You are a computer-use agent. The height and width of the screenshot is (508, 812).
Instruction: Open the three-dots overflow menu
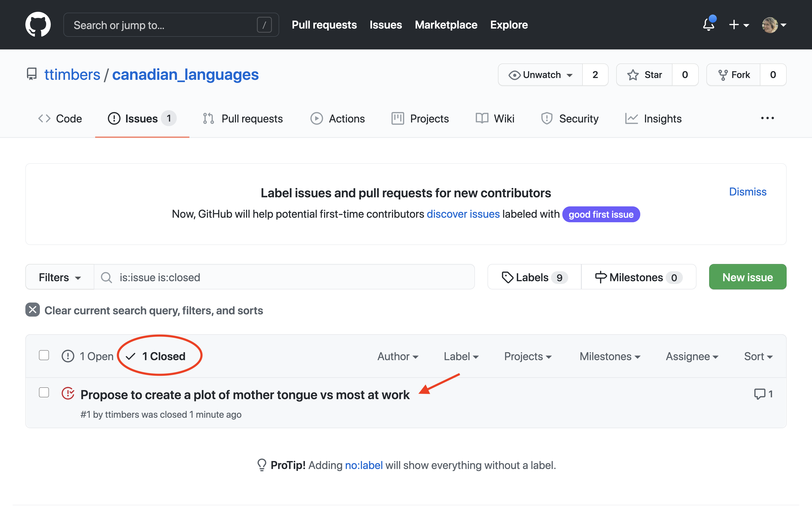tap(767, 118)
